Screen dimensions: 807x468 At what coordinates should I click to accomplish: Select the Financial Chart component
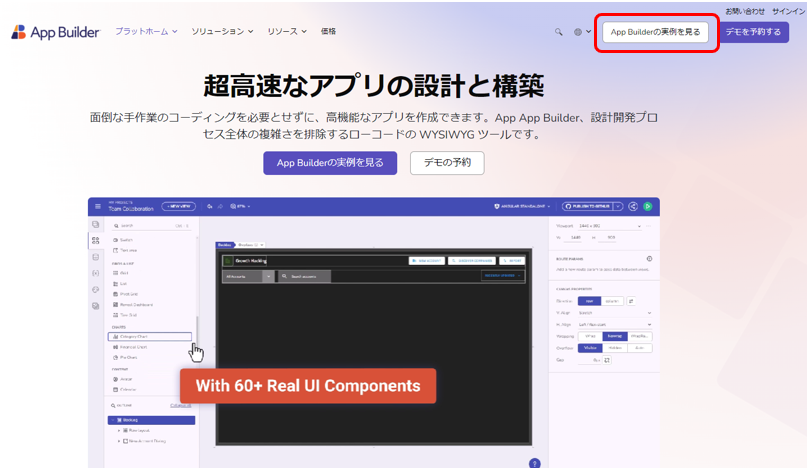(130, 347)
